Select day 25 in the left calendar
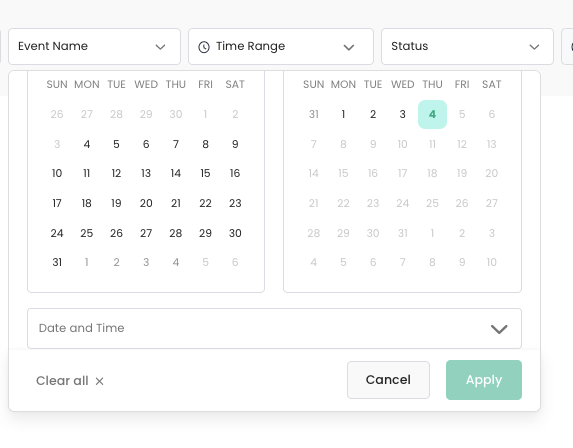This screenshot has width=573, height=448. pyautogui.click(x=87, y=233)
